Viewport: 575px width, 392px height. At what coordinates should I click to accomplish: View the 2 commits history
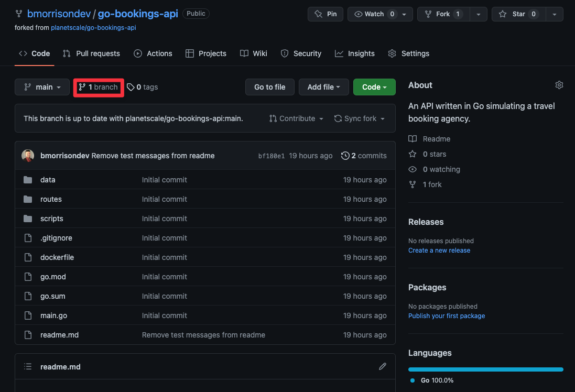(364, 156)
